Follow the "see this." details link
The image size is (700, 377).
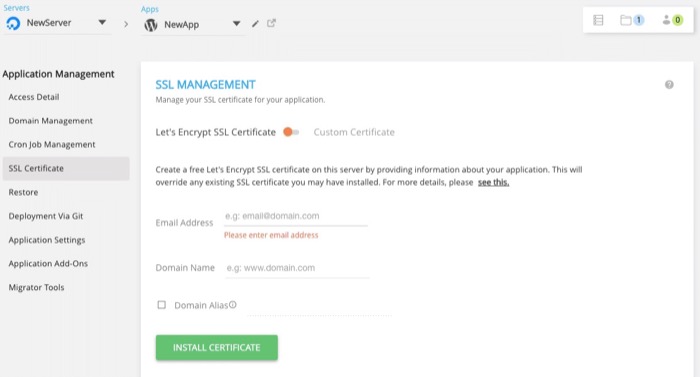[x=493, y=182]
